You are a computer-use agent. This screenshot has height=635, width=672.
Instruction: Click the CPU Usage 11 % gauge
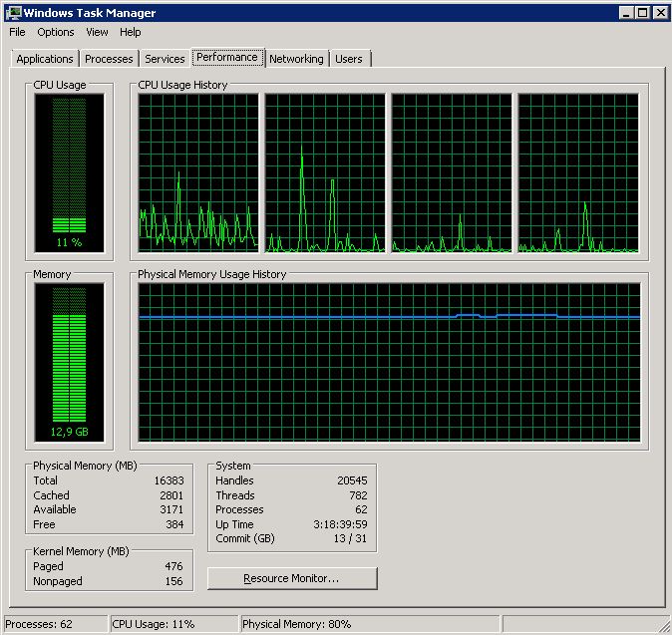click(x=70, y=173)
